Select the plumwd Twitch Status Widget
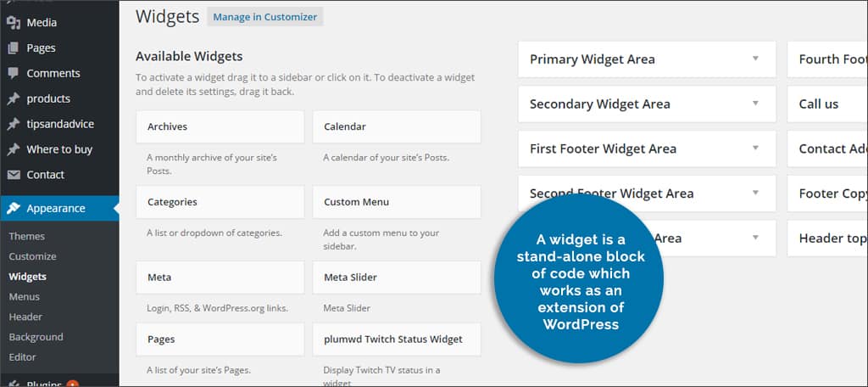The width and height of the screenshot is (868, 387). 397,339
